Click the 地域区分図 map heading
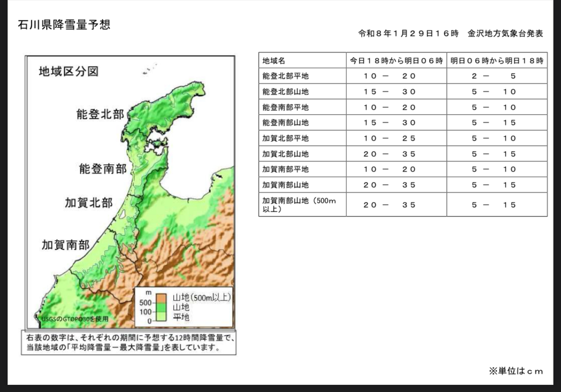This screenshot has height=392, width=561. [x=69, y=71]
